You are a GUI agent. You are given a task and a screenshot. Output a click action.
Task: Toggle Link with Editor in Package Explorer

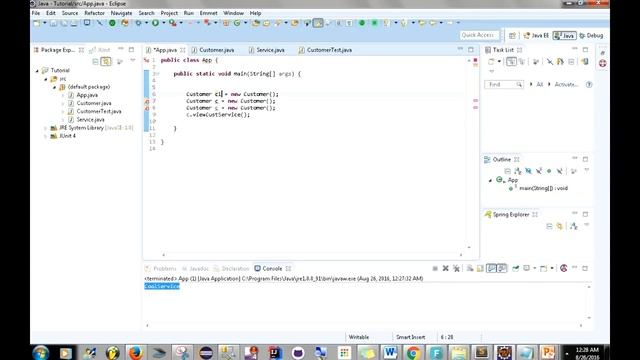pos(106,62)
